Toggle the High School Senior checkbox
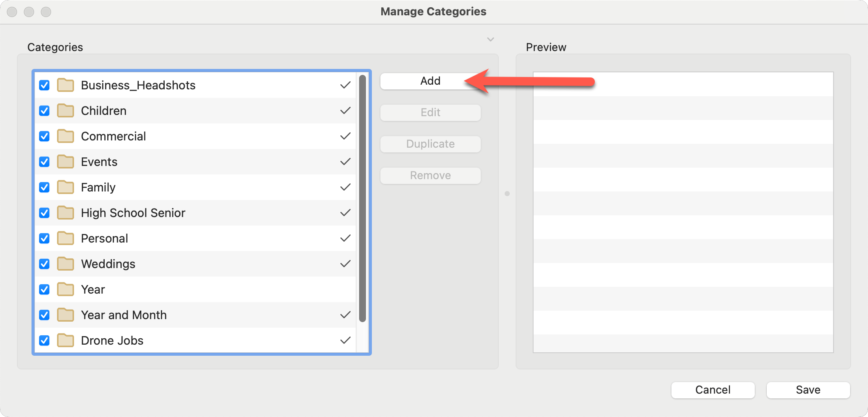 point(44,213)
